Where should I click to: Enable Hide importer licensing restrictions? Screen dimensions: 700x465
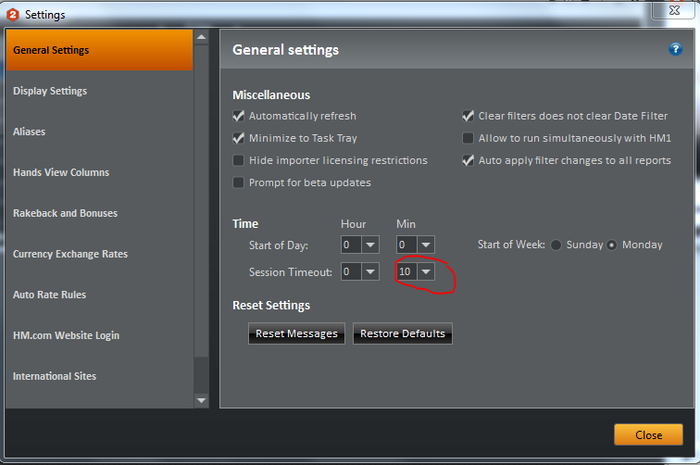[x=238, y=160]
